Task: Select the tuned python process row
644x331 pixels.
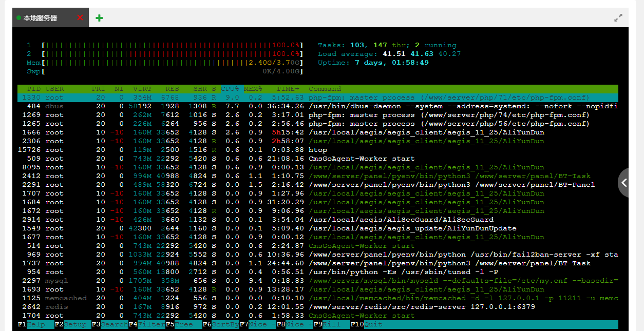Action: click(x=318, y=272)
